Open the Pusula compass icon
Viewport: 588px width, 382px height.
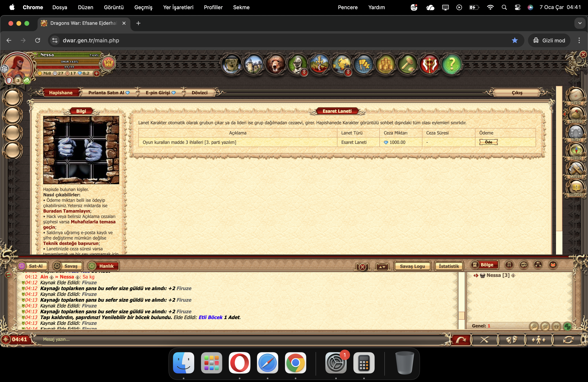(x=576, y=151)
